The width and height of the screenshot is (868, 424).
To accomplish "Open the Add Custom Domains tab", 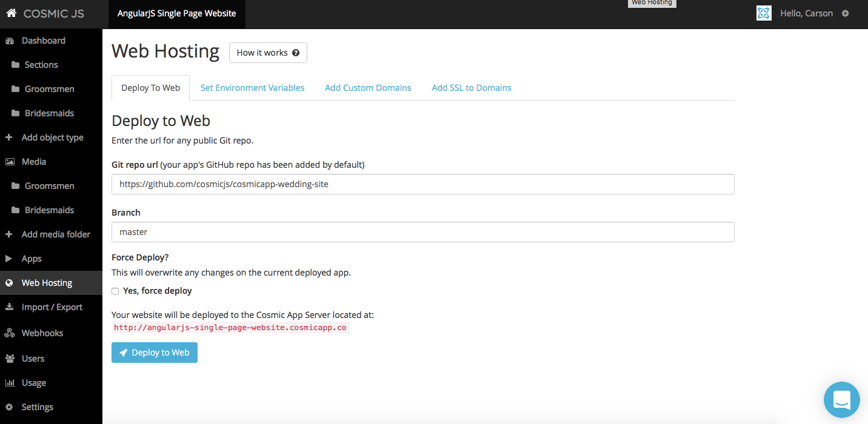I will tap(368, 88).
